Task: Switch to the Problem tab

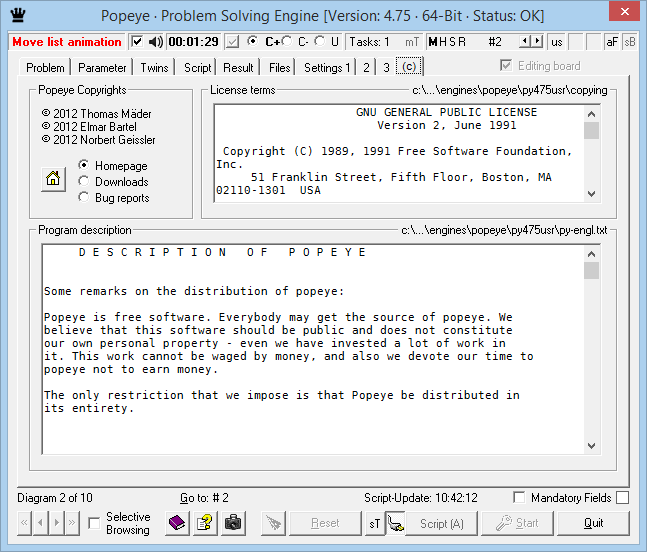Action: 45,68
